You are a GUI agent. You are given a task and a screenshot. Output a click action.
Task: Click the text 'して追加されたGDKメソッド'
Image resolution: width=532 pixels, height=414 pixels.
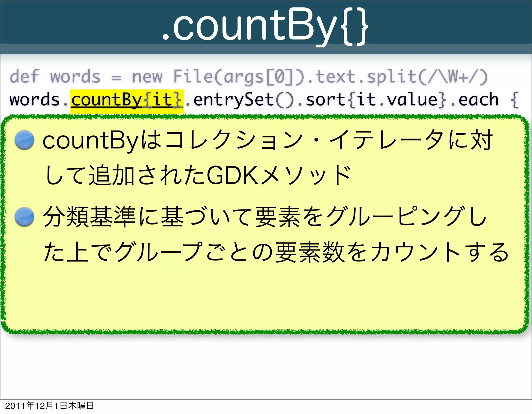[198, 175]
